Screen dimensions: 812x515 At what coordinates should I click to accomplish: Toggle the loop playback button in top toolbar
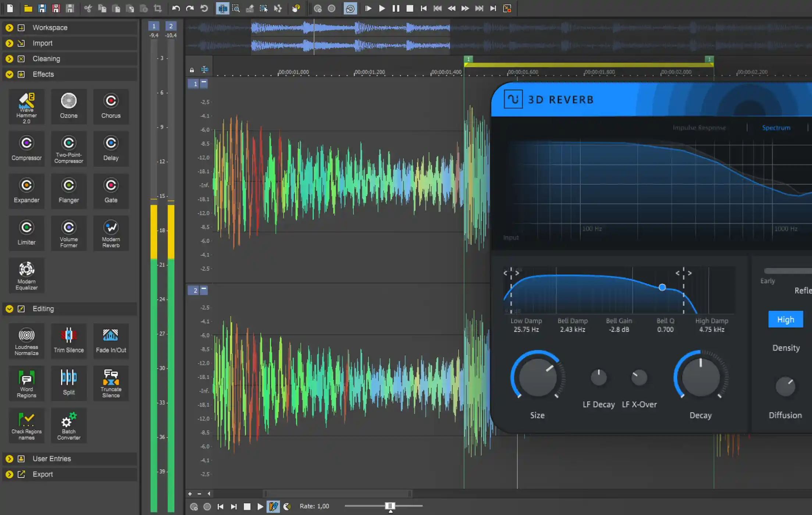(350, 8)
